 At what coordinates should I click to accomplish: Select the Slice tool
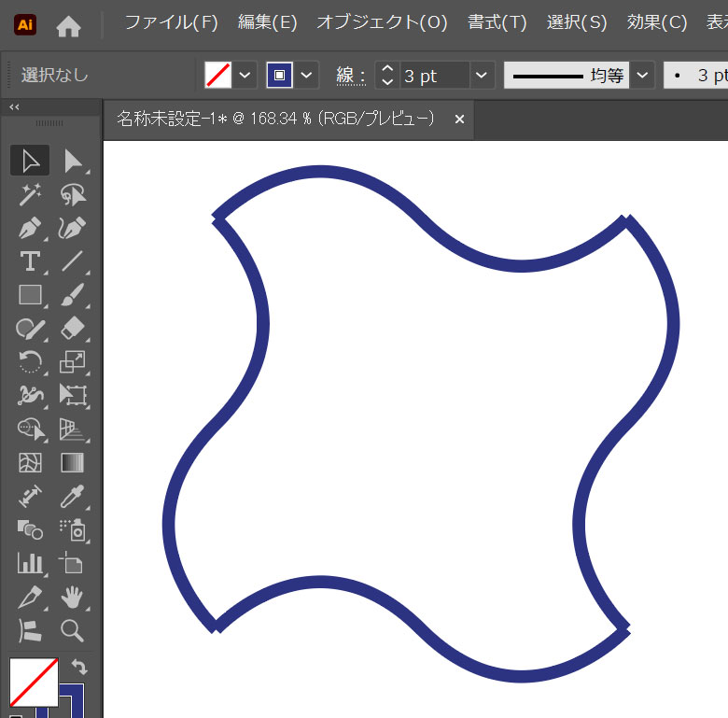point(30,597)
